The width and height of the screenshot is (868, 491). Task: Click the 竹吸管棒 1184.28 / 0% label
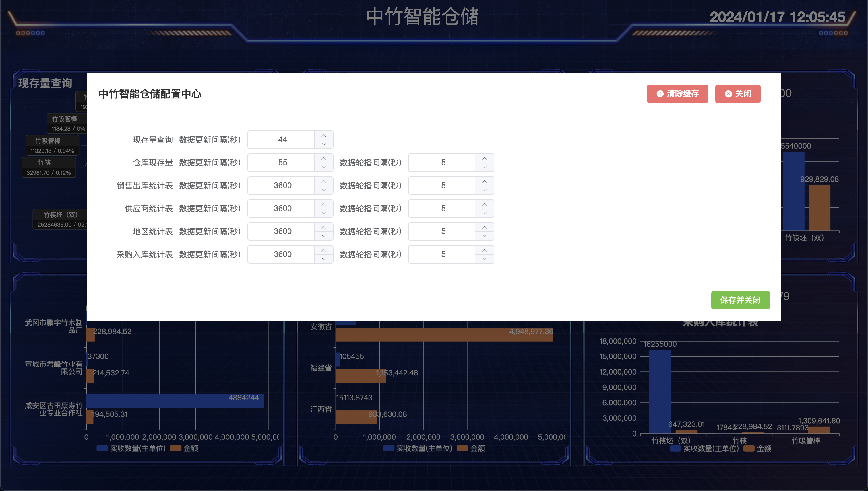[x=67, y=124]
